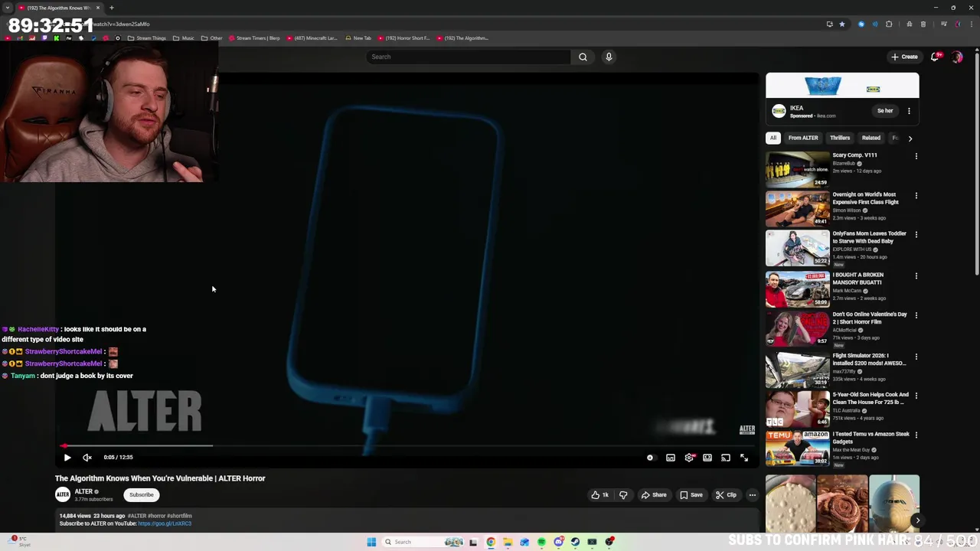
Task: Open the IKEA ad options menu
Action: click(909, 111)
